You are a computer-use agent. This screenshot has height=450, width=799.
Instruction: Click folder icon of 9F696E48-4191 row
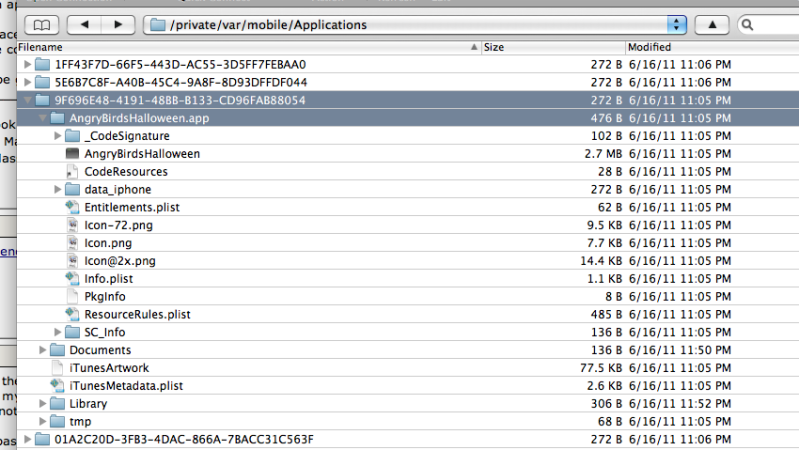[42, 100]
